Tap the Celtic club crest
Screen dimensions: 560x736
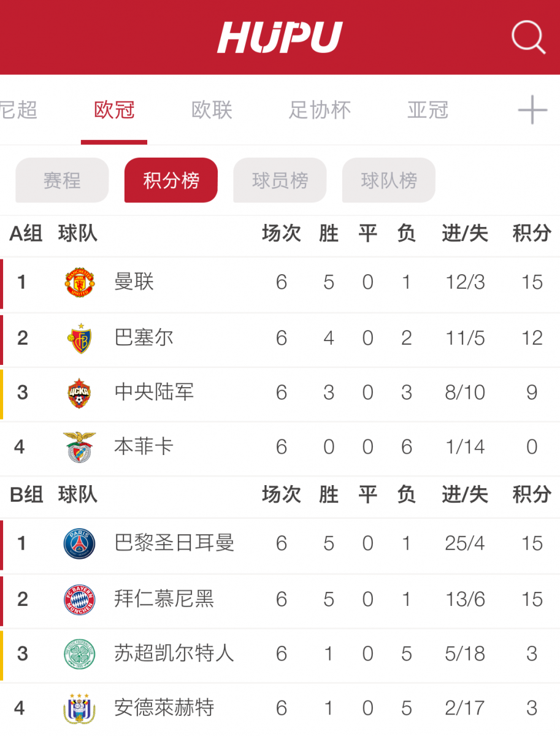coord(80,654)
